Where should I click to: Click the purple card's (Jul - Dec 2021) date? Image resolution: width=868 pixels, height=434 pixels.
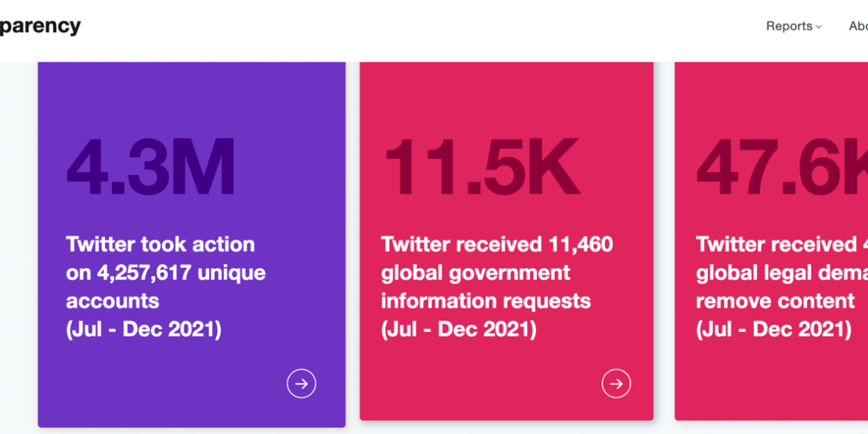[x=144, y=330]
